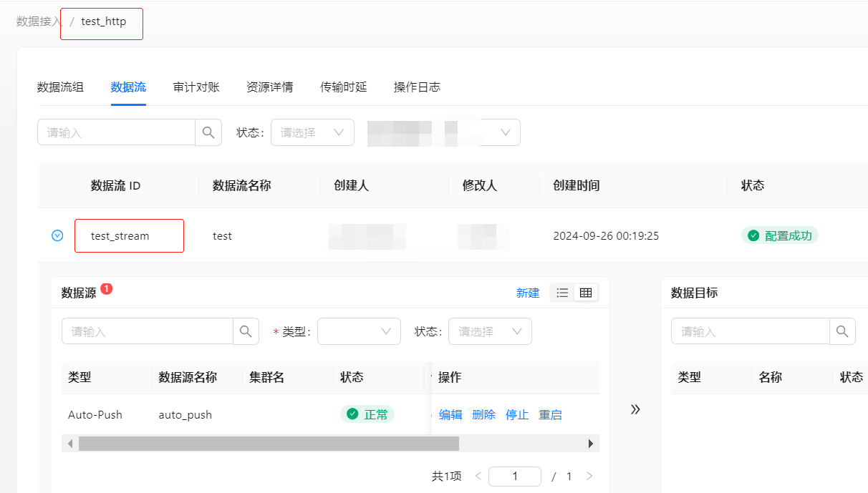Collapse the test_stream row
This screenshot has height=493, width=868.
(58, 235)
